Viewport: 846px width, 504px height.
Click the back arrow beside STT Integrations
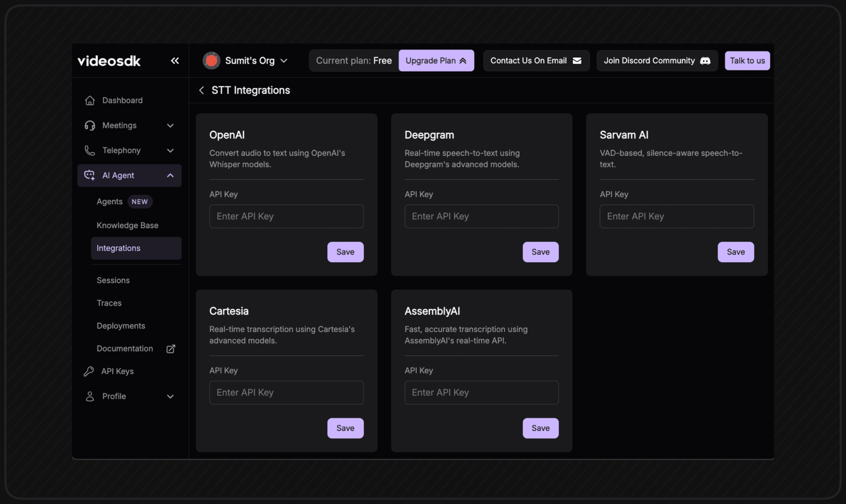pyautogui.click(x=201, y=90)
